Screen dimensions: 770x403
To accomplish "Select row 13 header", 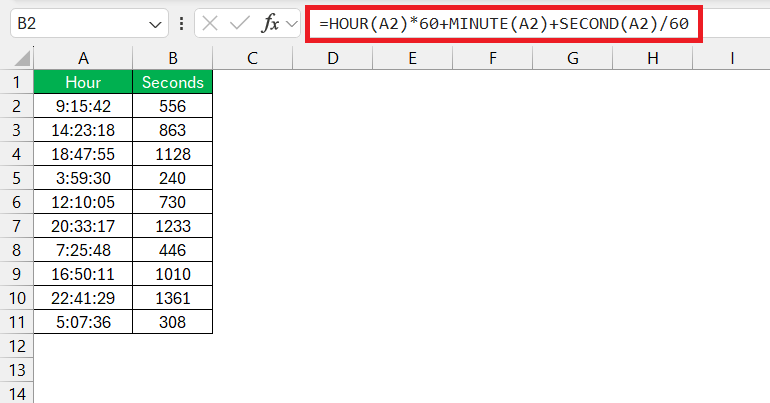I will 17,370.
